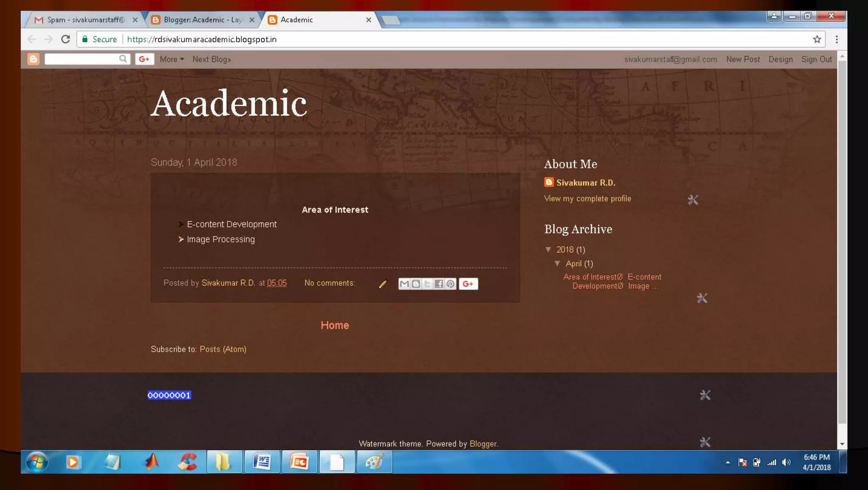Click wrench icon beside About Me widget
The image size is (868, 490).
(693, 200)
